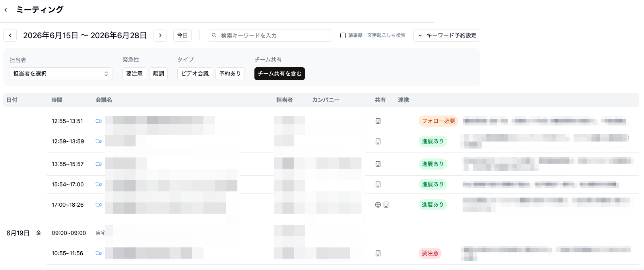Viewport: 644px width, 270px height.
Task: Click video icon for 13:55~15:57 meeting
Action: pyautogui.click(x=99, y=164)
